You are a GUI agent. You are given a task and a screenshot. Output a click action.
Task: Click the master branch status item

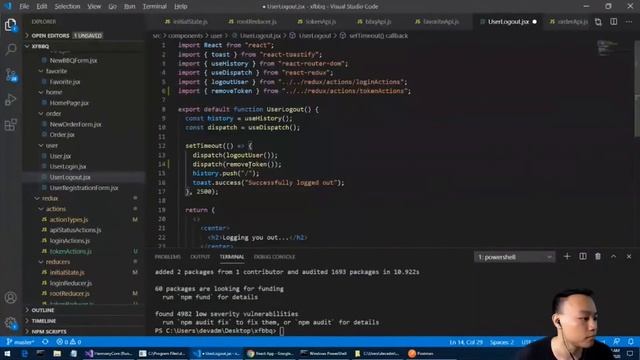coord(20,342)
